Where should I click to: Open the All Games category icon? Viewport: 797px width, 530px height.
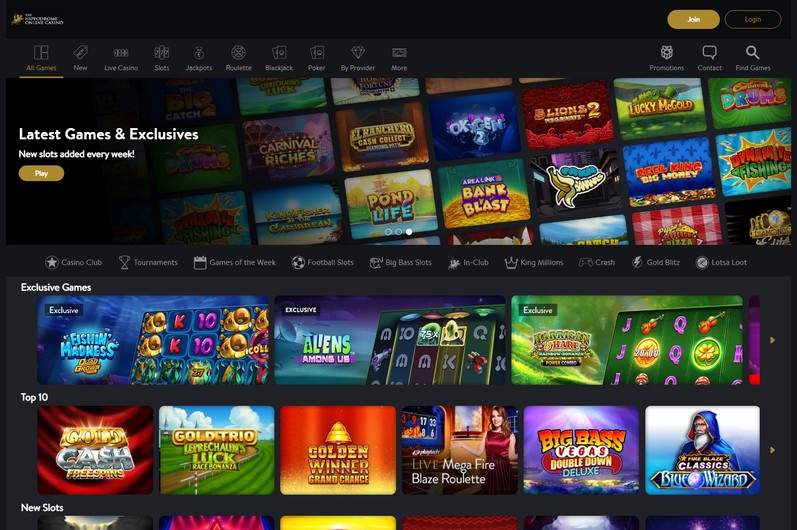[41, 53]
